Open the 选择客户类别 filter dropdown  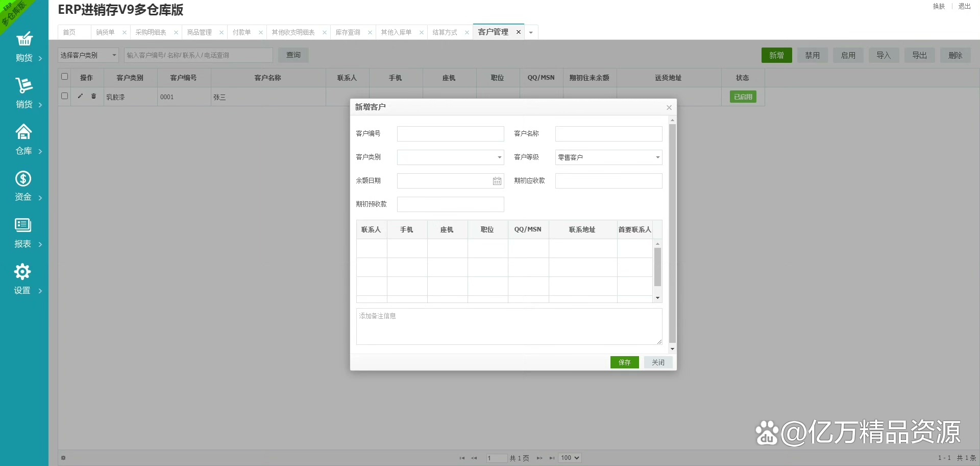(88, 55)
